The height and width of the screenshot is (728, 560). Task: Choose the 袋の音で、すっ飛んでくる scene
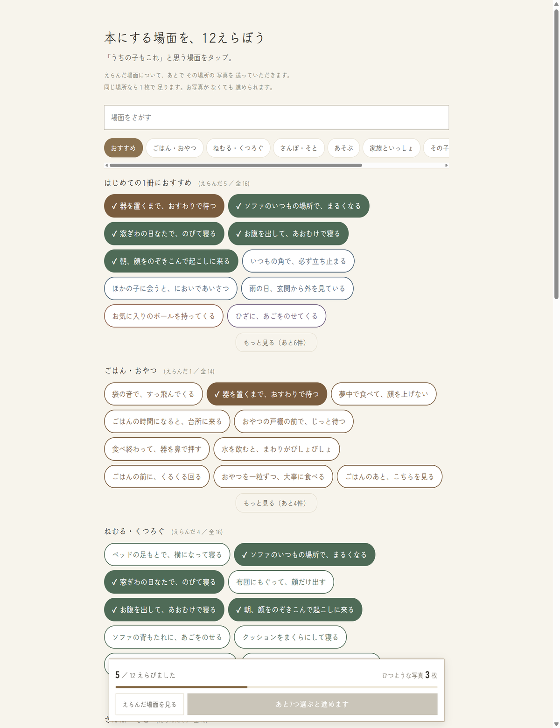[x=154, y=394]
